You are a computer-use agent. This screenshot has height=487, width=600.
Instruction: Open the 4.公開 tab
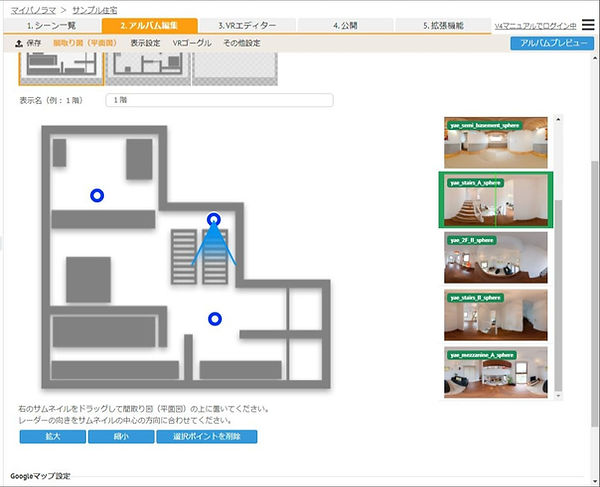tap(342, 25)
